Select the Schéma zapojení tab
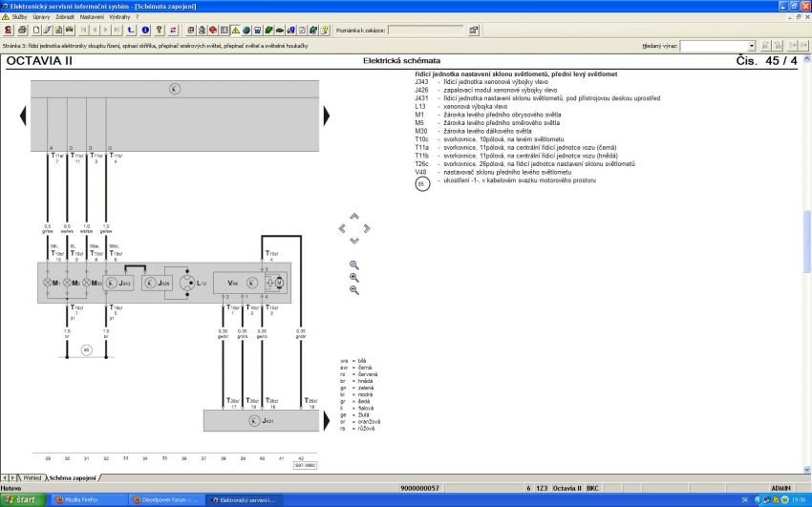Image resolution: width=812 pixels, height=507 pixels. [73, 478]
